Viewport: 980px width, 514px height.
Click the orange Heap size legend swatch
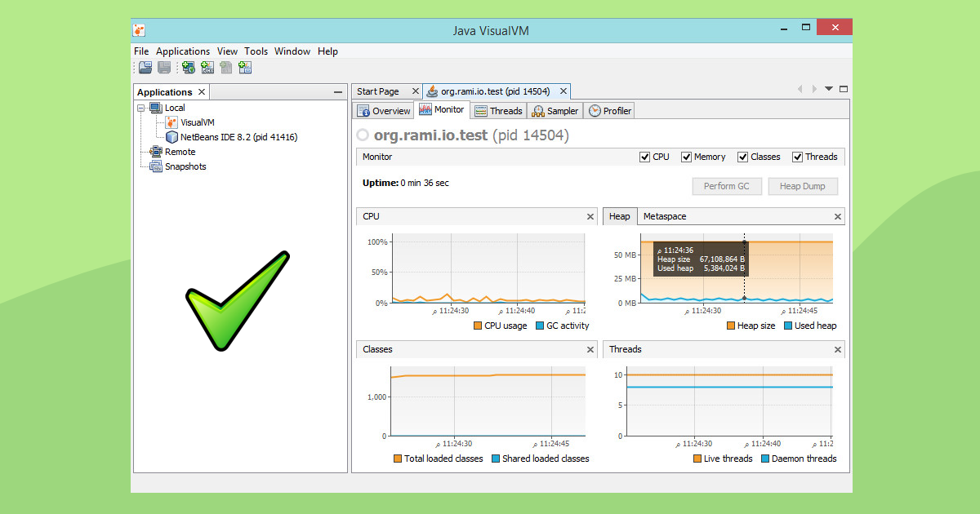point(731,326)
